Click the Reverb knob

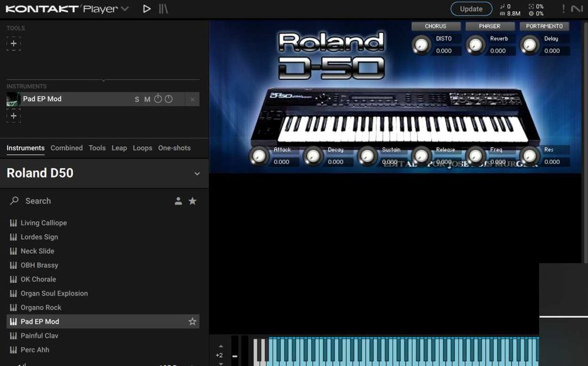tap(476, 45)
